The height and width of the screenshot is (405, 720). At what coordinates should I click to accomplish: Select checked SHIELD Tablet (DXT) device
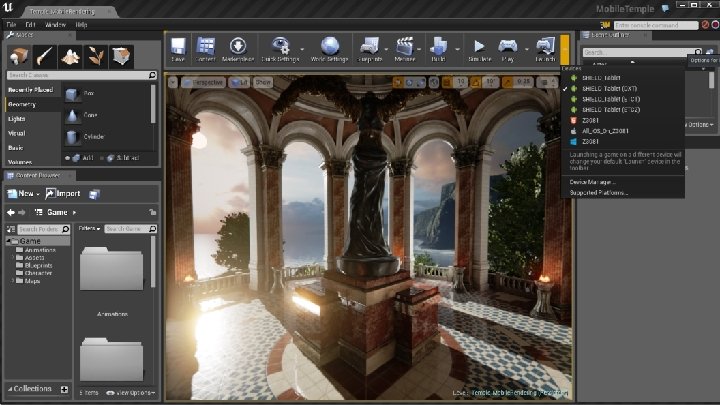point(623,89)
